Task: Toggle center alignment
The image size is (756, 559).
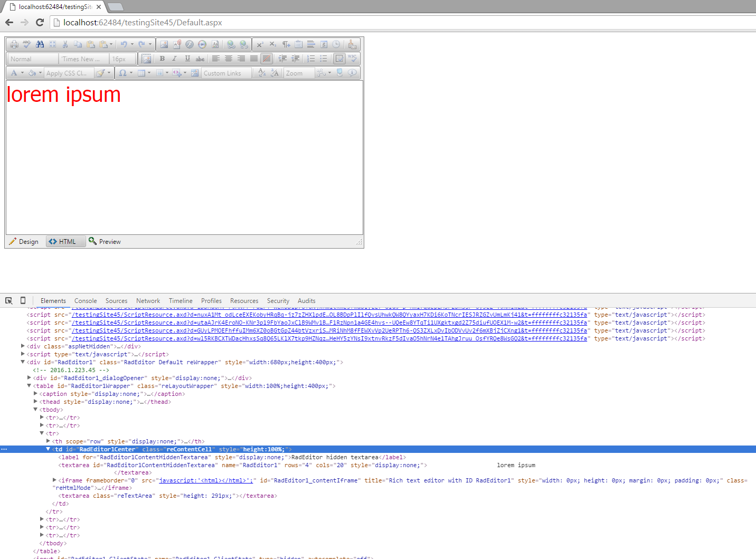Action: click(229, 59)
